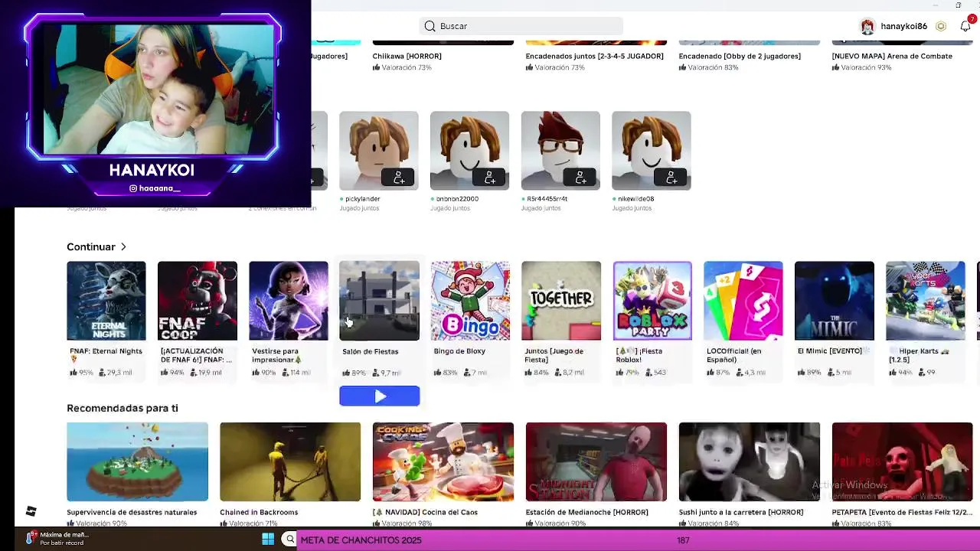Open nikewilde08's avatar card

652,151
